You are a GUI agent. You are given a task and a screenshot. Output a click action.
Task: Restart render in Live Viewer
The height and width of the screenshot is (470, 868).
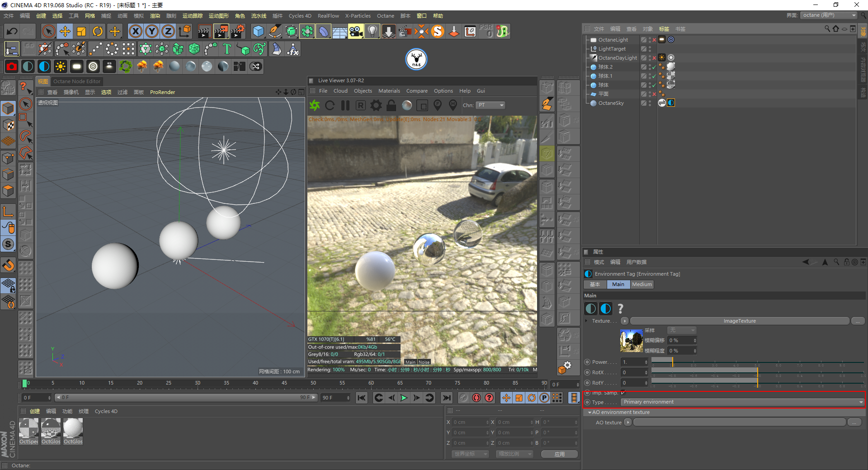click(330, 105)
